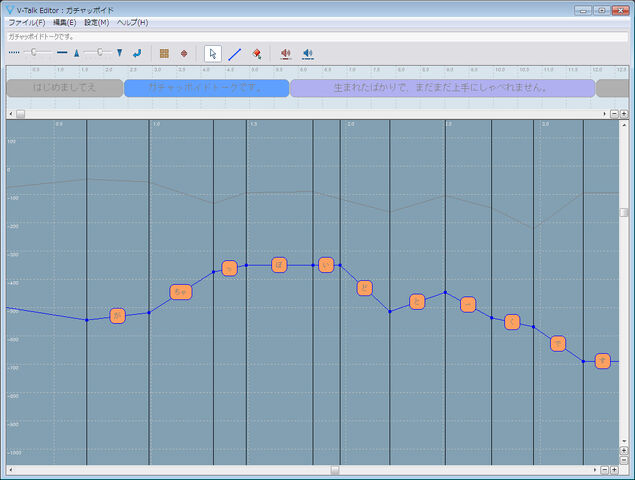Click the ど syllable node

[x=364, y=288]
